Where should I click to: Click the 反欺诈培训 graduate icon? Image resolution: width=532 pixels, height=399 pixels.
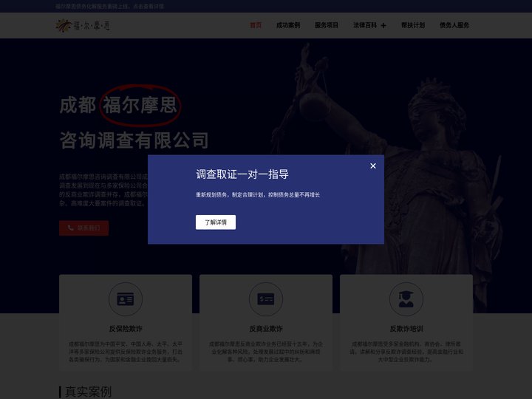point(406,299)
